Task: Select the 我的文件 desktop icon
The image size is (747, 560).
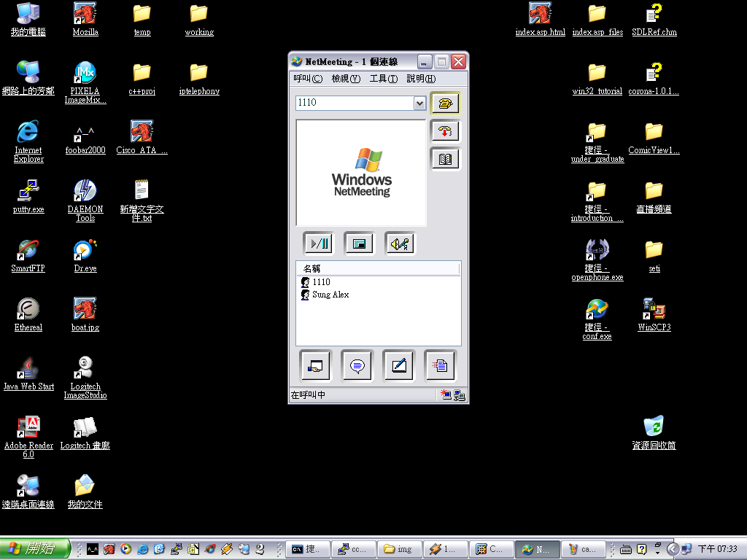Action: pyautogui.click(x=85, y=492)
